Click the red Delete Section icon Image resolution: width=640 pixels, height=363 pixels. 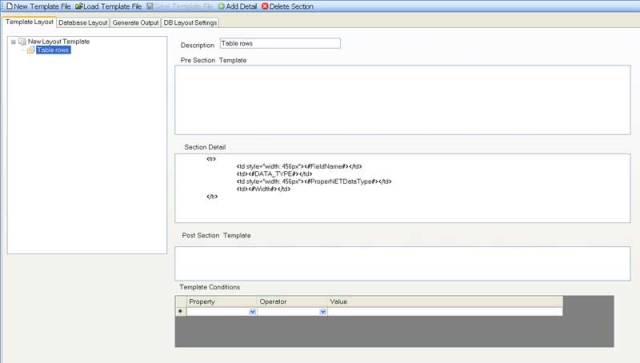click(x=265, y=6)
